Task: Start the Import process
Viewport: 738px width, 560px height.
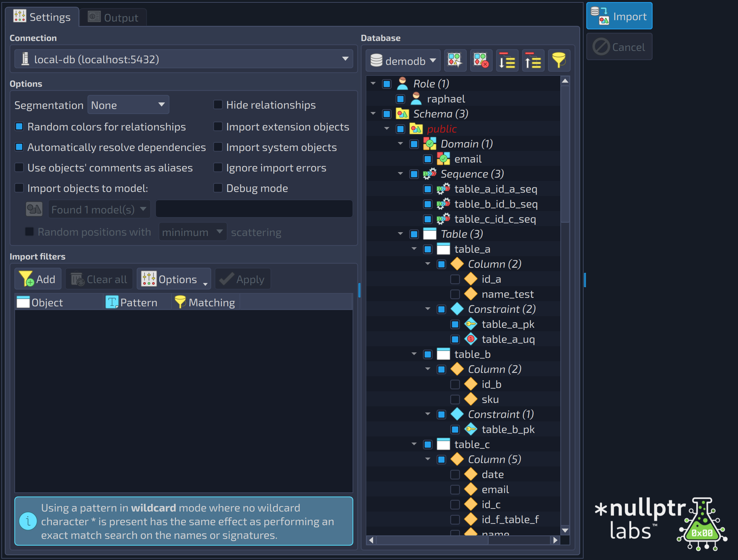Action: (x=619, y=16)
